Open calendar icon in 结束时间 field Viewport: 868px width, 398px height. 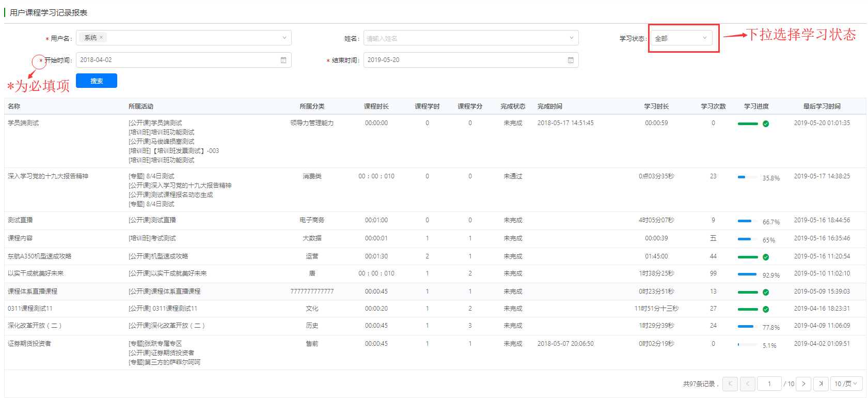[x=571, y=60]
